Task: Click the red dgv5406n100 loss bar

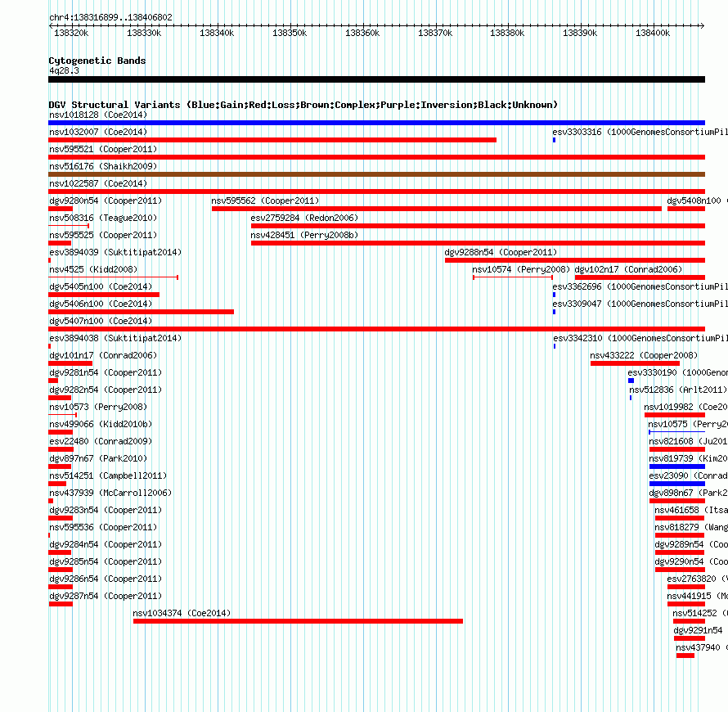Action: click(x=142, y=312)
